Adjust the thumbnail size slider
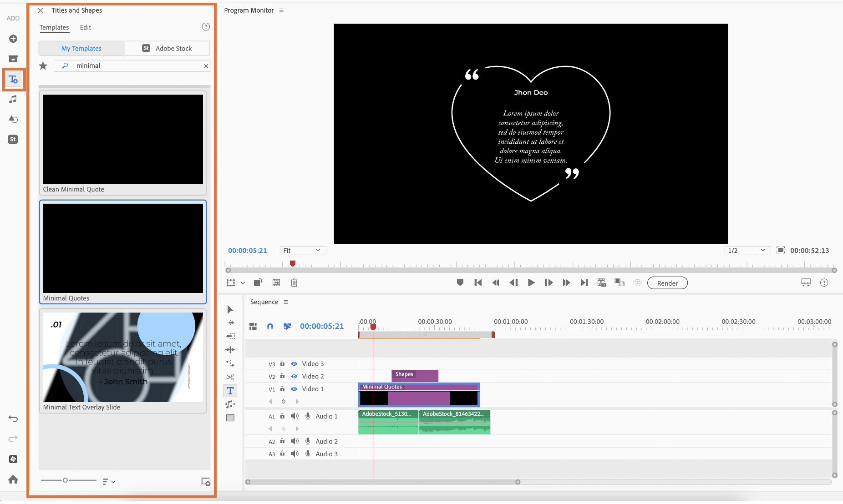Image resolution: width=843 pixels, height=504 pixels. [x=66, y=480]
